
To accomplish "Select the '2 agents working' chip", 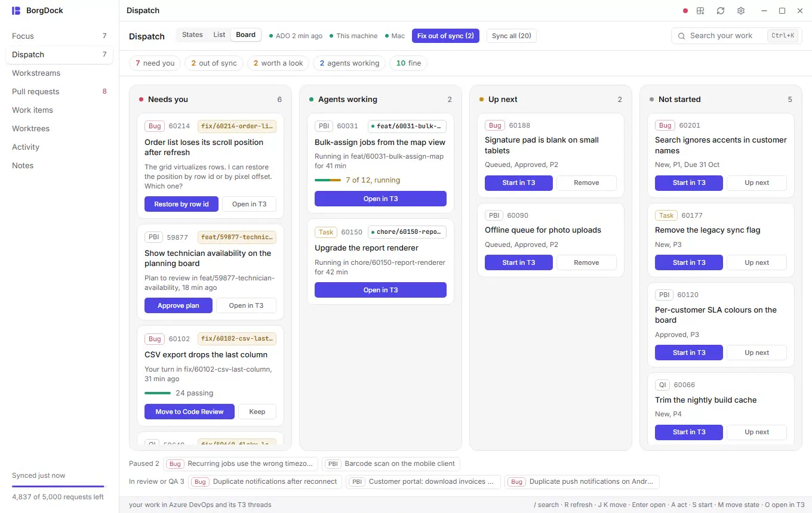I will coord(349,63).
